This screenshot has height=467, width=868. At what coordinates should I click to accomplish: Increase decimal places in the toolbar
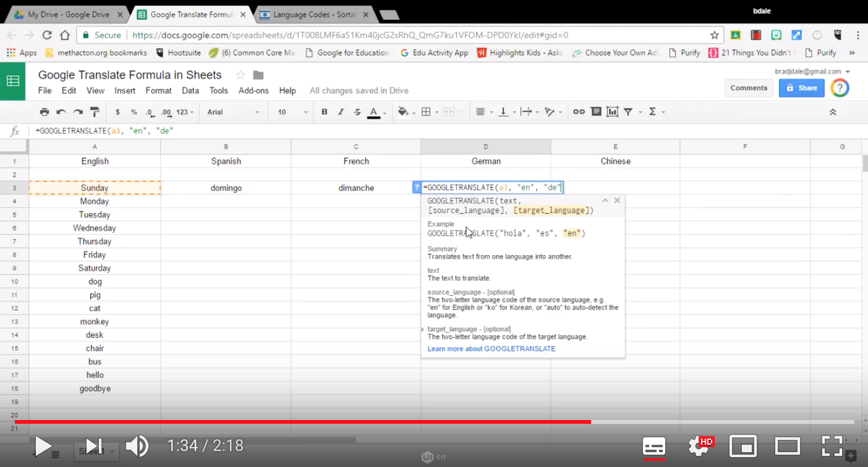tap(166, 112)
